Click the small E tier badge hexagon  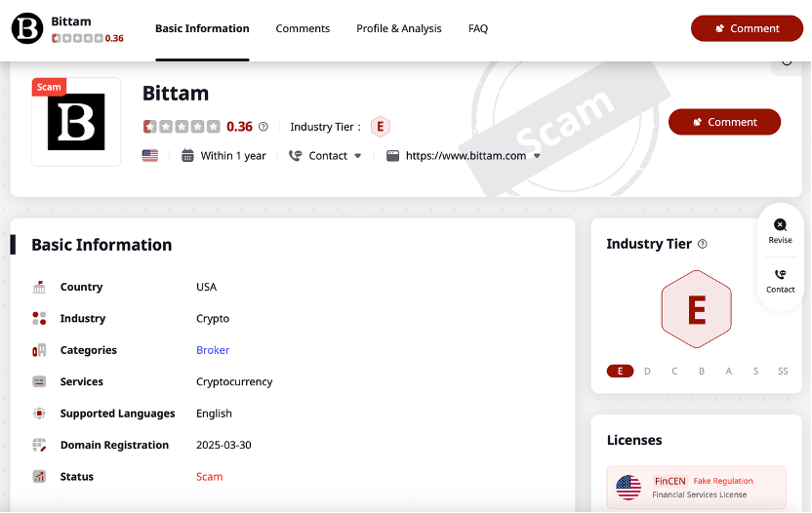(380, 127)
